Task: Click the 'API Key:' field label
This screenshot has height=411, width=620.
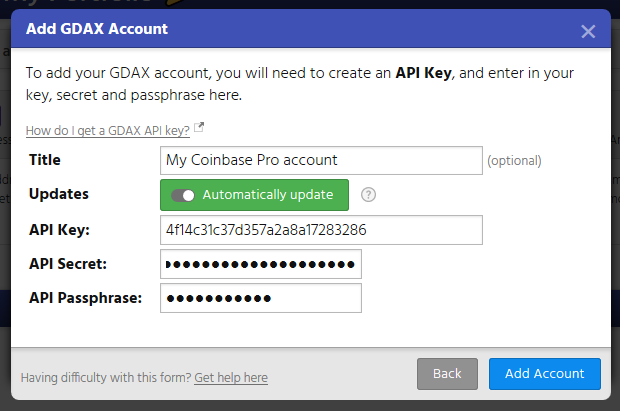Action: (60, 230)
